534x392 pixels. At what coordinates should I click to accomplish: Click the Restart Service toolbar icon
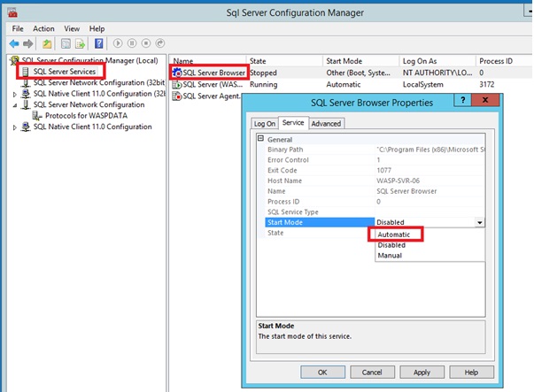click(160, 42)
